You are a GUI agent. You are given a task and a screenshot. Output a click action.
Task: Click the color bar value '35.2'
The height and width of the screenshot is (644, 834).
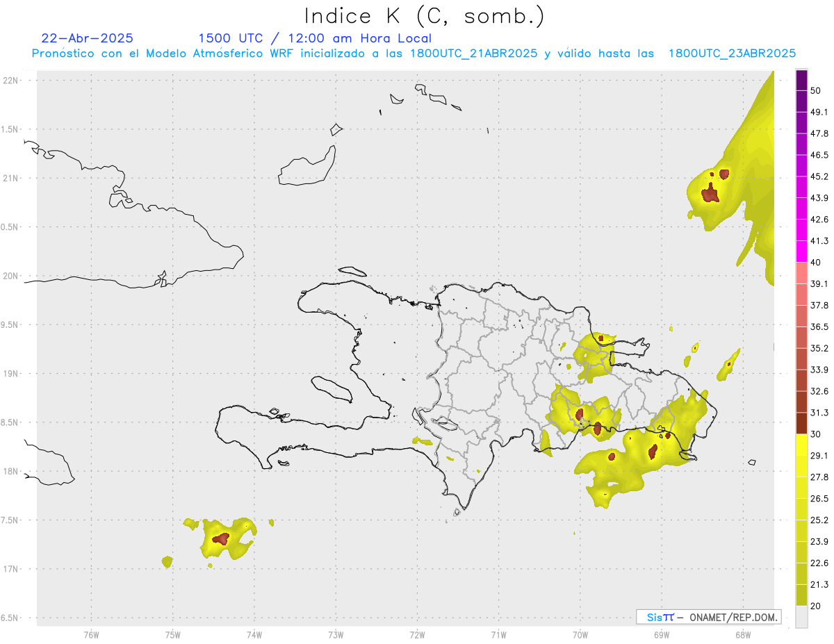[x=819, y=349]
